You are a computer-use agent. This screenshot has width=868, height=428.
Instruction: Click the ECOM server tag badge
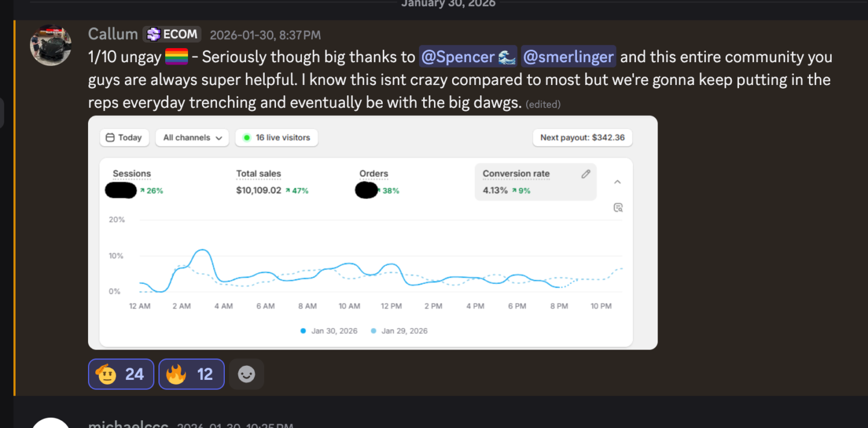[x=172, y=34]
